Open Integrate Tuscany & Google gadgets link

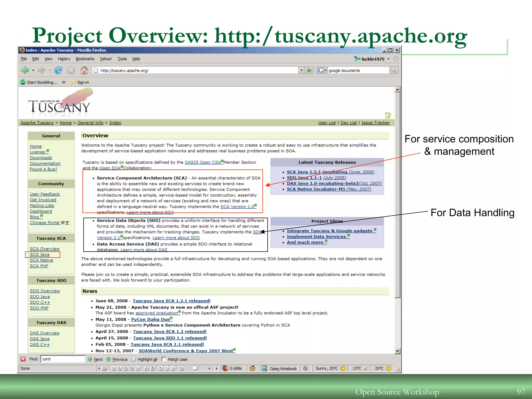point(329,231)
